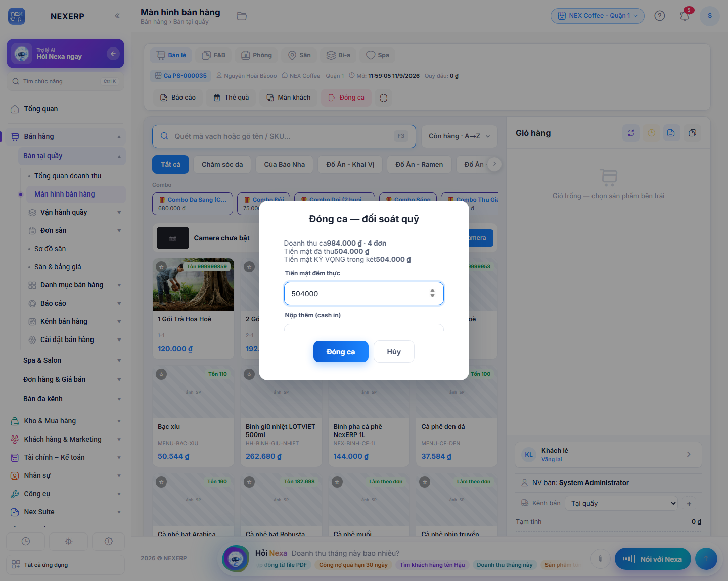Image resolution: width=728 pixels, height=581 pixels.
Task: Toggle favorite star on Bình giữ nhiệt LOTVIET
Action: pyautogui.click(x=249, y=374)
